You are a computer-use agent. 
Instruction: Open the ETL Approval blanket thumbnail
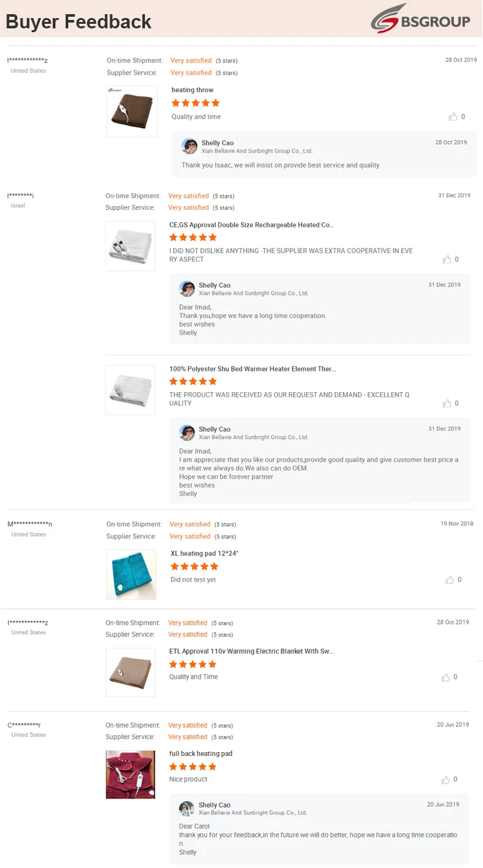coord(131,672)
